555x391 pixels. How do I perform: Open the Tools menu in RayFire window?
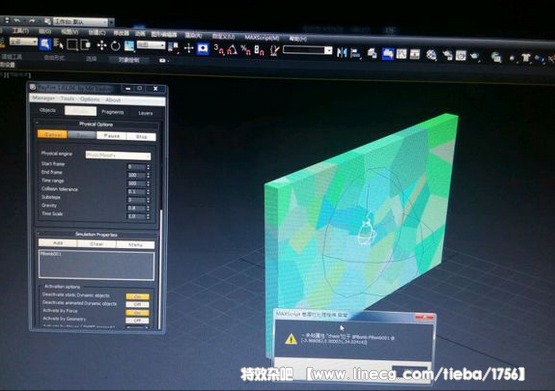pos(67,99)
